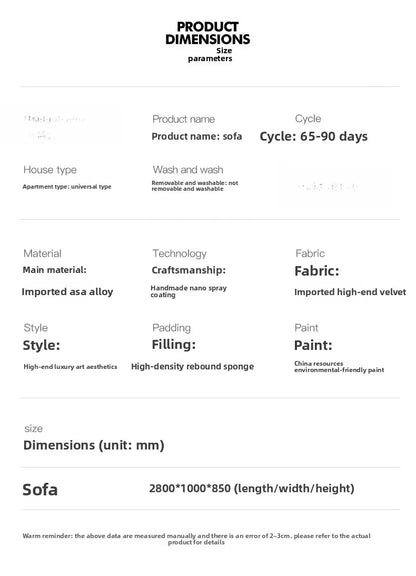Select Handmade nano spray coating text
This screenshot has width=416, height=576.
tap(189, 291)
